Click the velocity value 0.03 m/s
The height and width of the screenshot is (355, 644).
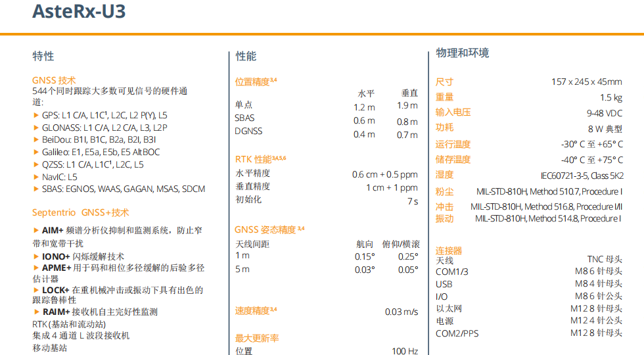pyautogui.click(x=402, y=312)
